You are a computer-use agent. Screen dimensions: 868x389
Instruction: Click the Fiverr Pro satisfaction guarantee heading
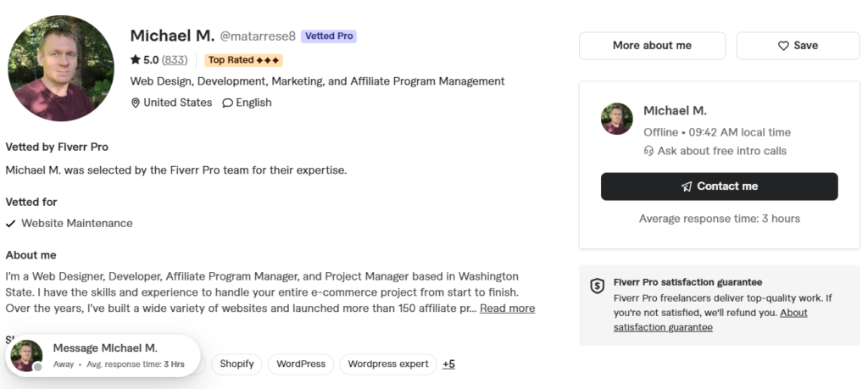(688, 282)
